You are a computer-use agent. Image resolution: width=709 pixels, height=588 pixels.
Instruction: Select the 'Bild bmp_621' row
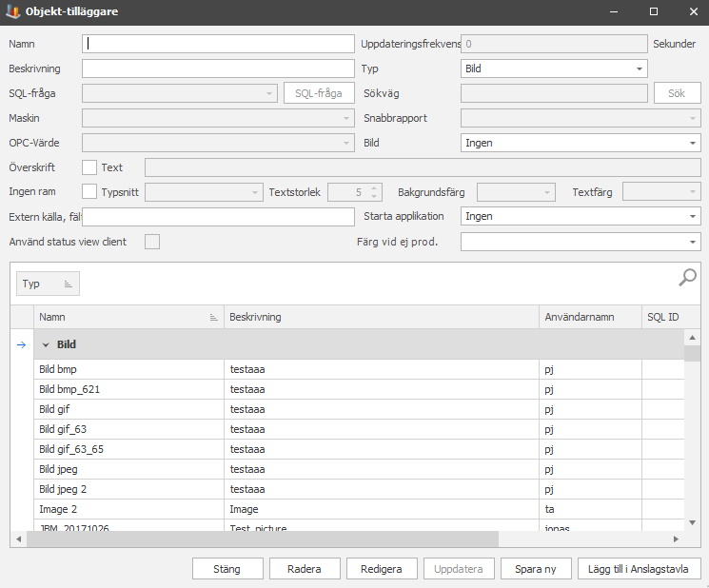(359, 389)
